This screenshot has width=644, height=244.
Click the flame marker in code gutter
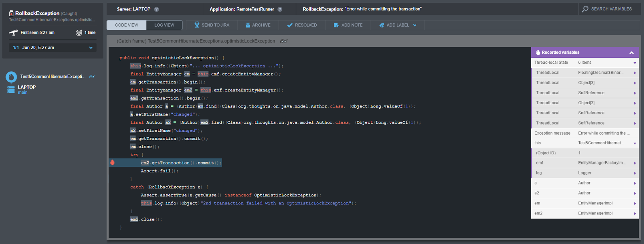pyautogui.click(x=112, y=162)
